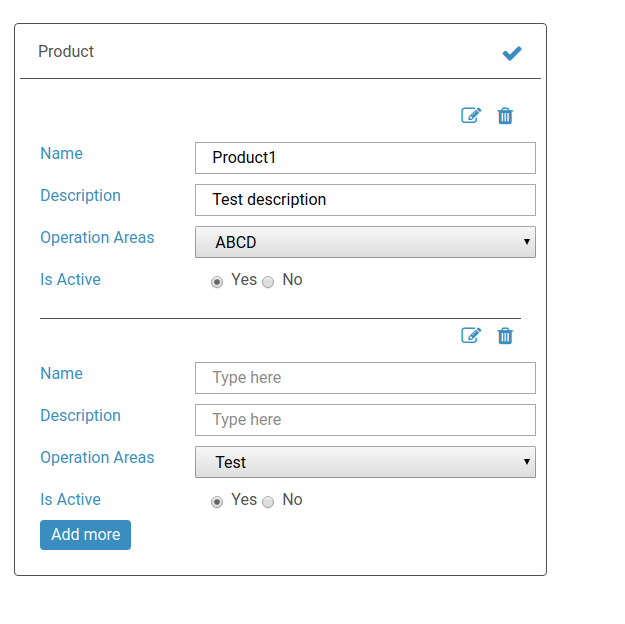
Task: Open the Operation Areas dropdown showing ABCD
Action: (365, 242)
